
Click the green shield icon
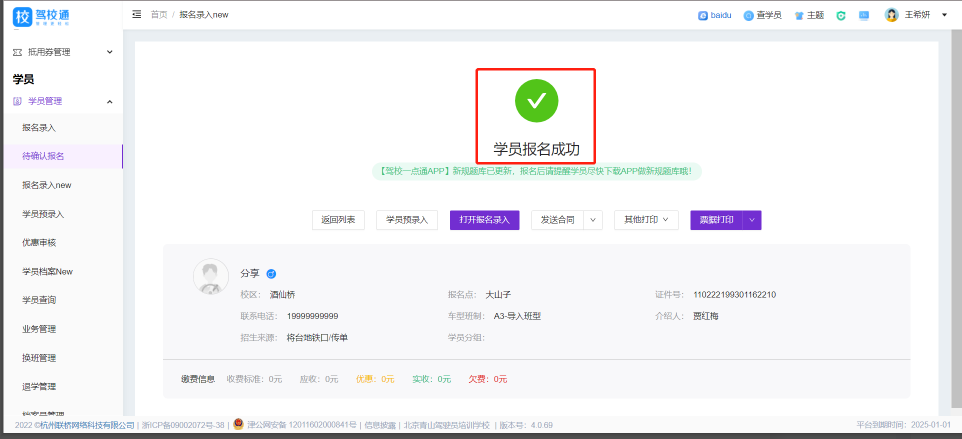pyautogui.click(x=841, y=15)
